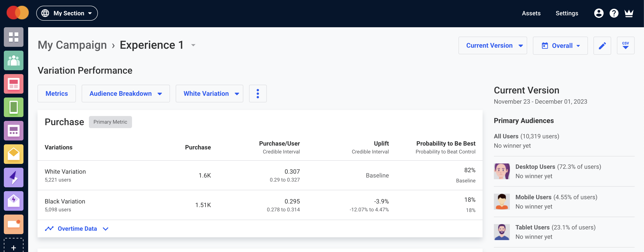
Task: Click the Purchase/User column header
Action: [279, 143]
